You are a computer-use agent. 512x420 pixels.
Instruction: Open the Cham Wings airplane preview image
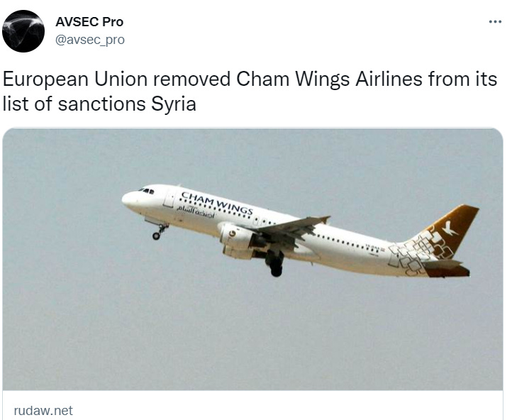(x=252, y=259)
